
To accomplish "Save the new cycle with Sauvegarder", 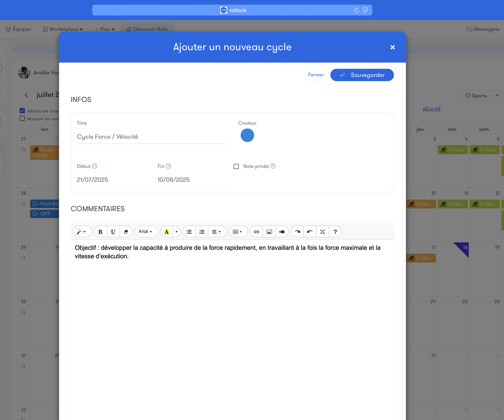I will 362,75.
